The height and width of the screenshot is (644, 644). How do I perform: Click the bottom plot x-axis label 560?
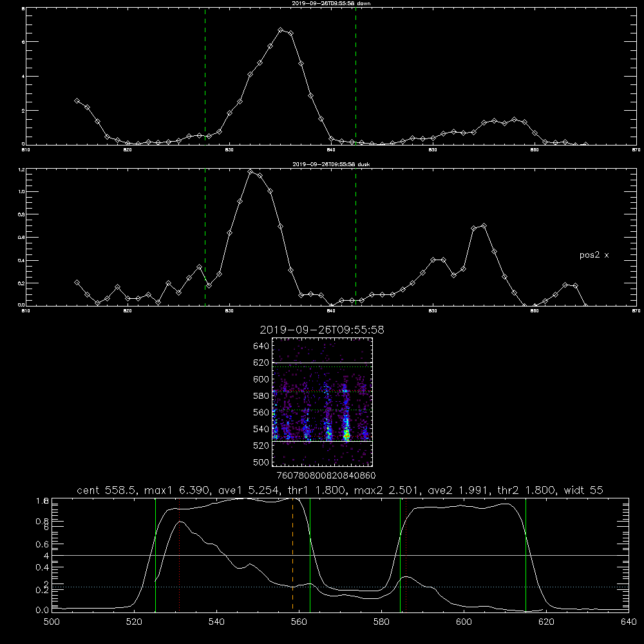coord(299,622)
